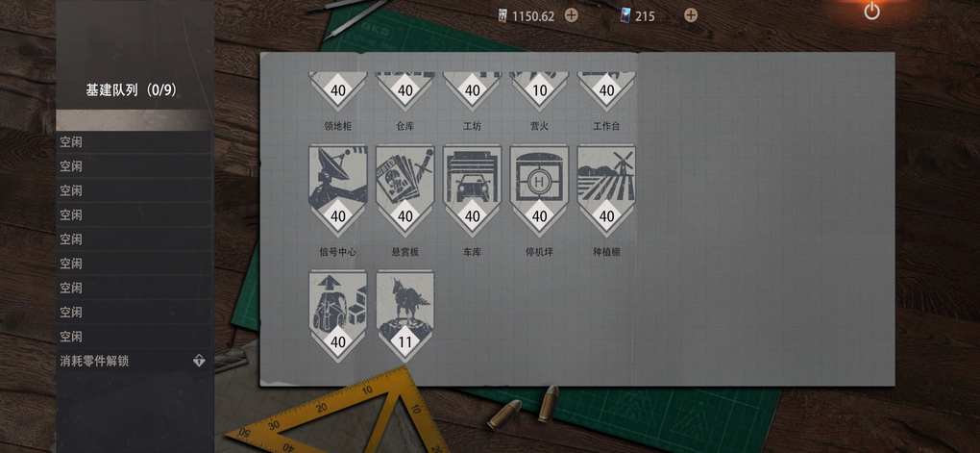This screenshot has height=453, width=980.
Task: Unlock queue slot via 消耗零件解锁
Action: (135, 361)
